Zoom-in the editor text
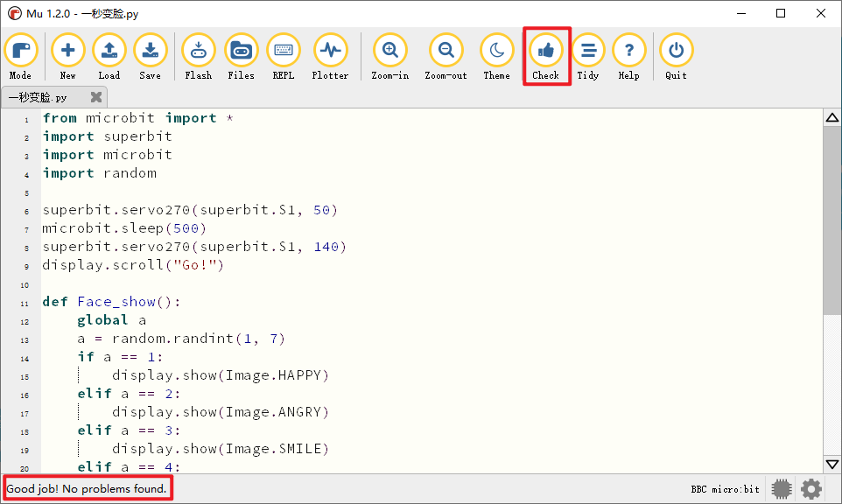Viewport: 842px width, 504px height. coord(389,57)
